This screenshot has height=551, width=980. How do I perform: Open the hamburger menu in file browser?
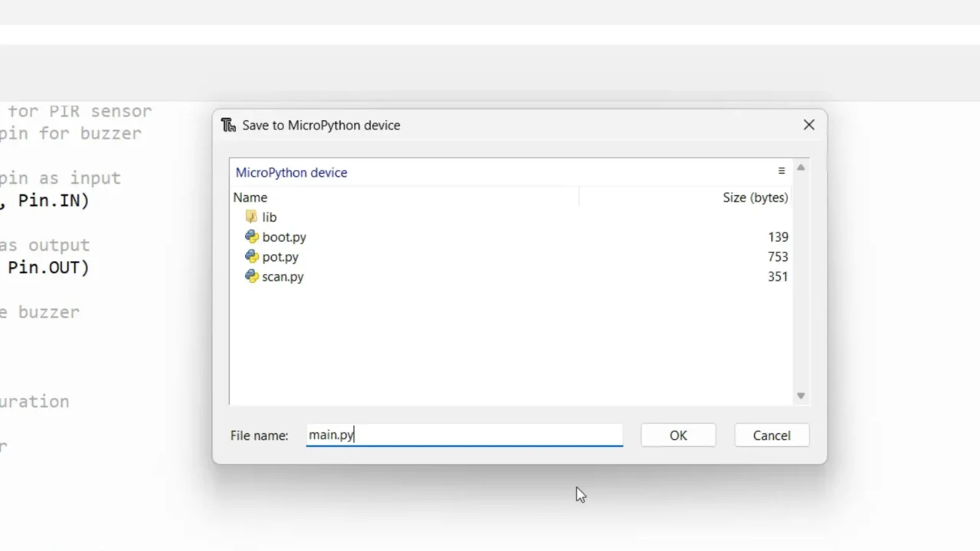pyautogui.click(x=782, y=171)
